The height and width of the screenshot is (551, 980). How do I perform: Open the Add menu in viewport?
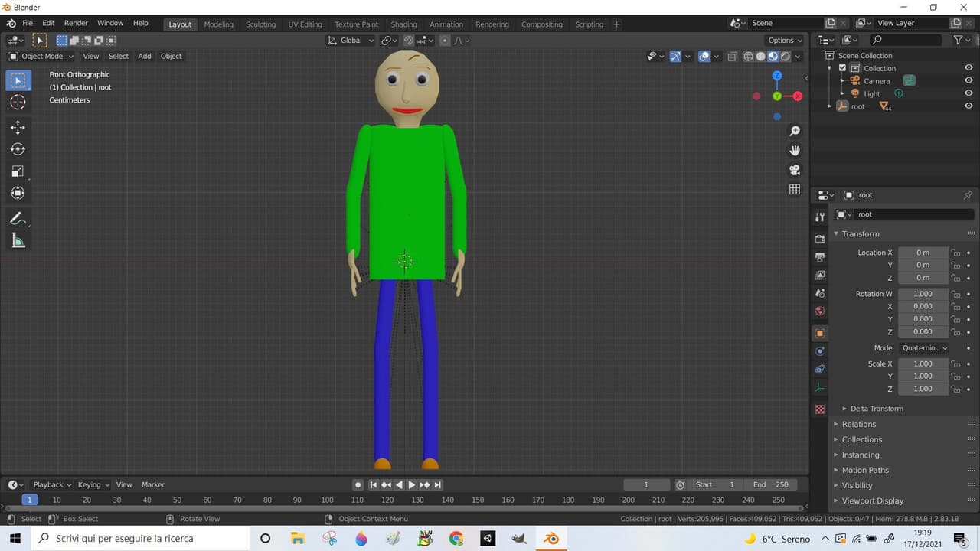click(144, 56)
